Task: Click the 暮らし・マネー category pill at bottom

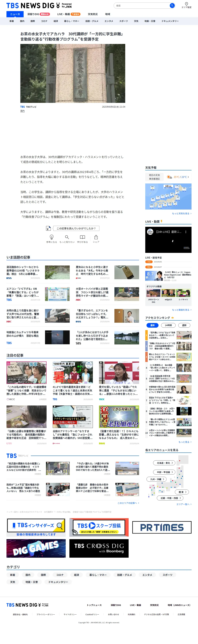Action: 98,575
